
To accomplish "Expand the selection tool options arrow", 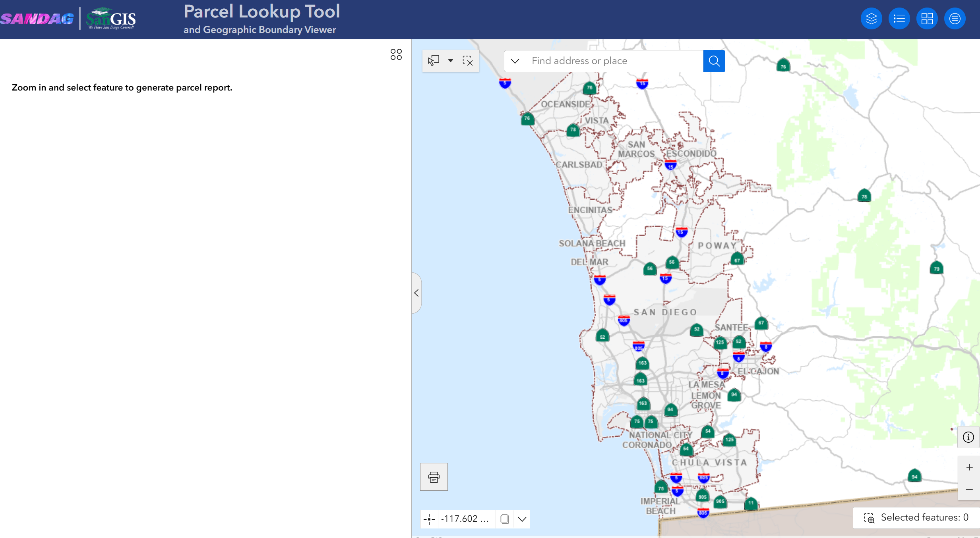I will click(x=451, y=61).
